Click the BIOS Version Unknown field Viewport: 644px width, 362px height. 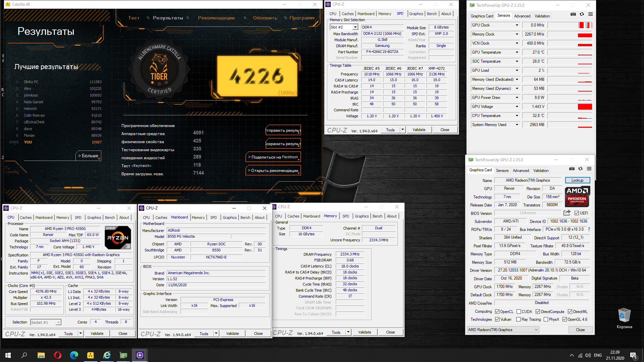point(528,213)
